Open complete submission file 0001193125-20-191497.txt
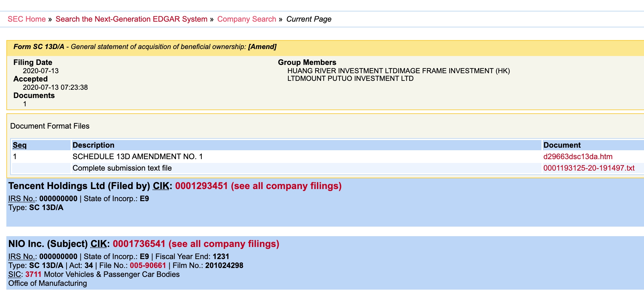Screen dimensions: 644x303 589,168
